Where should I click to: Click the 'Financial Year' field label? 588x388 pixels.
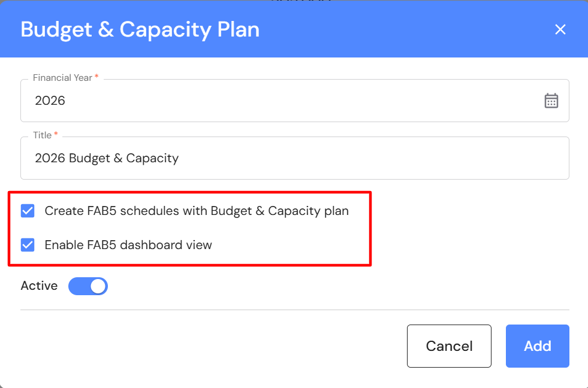click(x=62, y=78)
